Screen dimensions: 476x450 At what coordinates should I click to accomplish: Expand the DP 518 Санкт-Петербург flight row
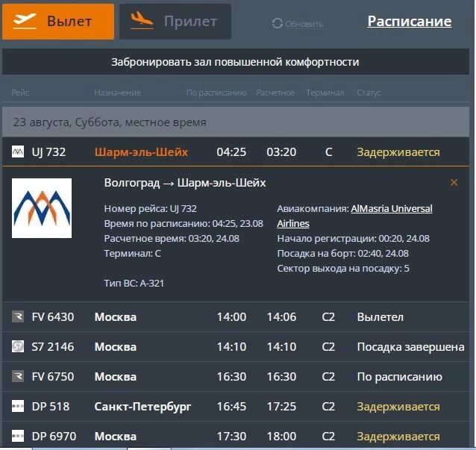click(x=143, y=407)
